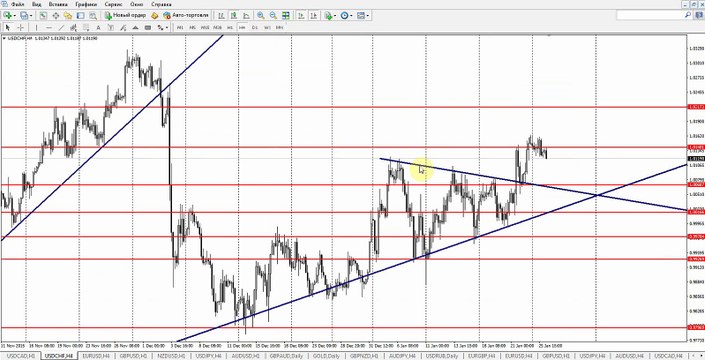Switch timeframe to M15
The width and height of the screenshot is (705, 360).
(x=205, y=27)
